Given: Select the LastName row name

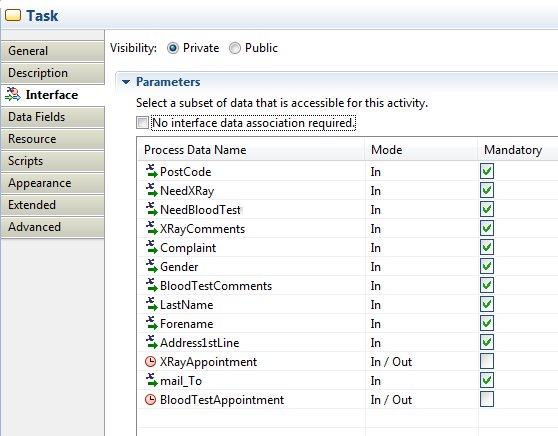Looking at the screenshot, I should 186,305.
